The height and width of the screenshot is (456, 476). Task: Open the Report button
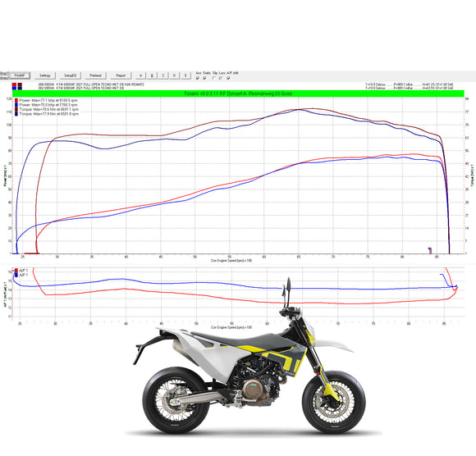tap(121, 75)
